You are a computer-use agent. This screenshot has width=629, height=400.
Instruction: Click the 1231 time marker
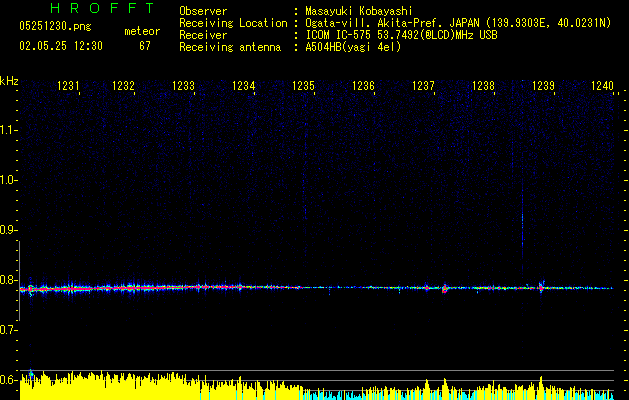(x=68, y=86)
